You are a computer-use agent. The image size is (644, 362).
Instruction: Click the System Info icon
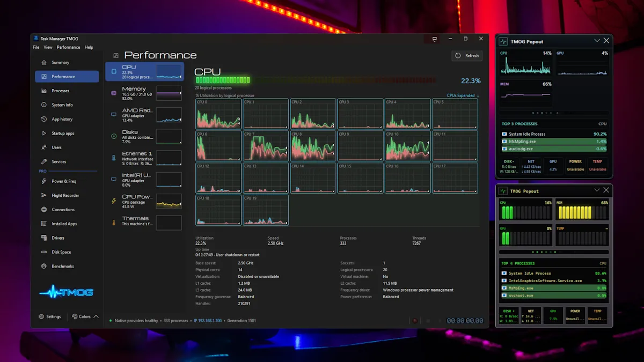pos(44,105)
